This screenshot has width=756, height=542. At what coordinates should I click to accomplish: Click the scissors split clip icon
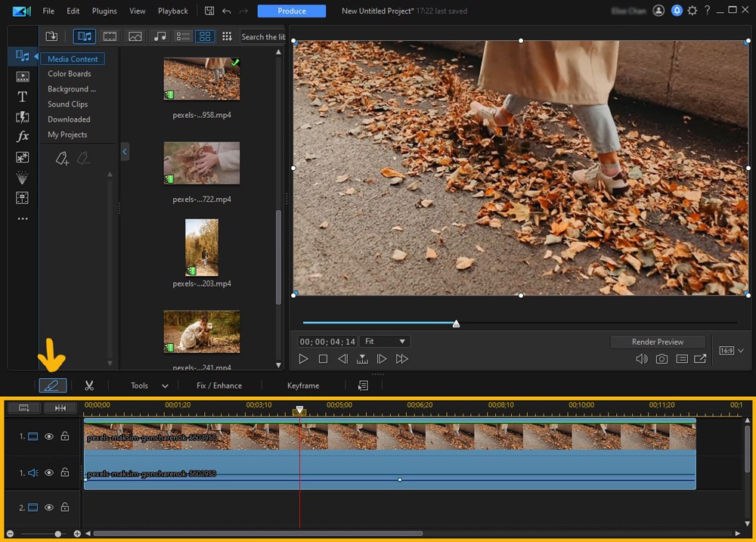pos(89,386)
